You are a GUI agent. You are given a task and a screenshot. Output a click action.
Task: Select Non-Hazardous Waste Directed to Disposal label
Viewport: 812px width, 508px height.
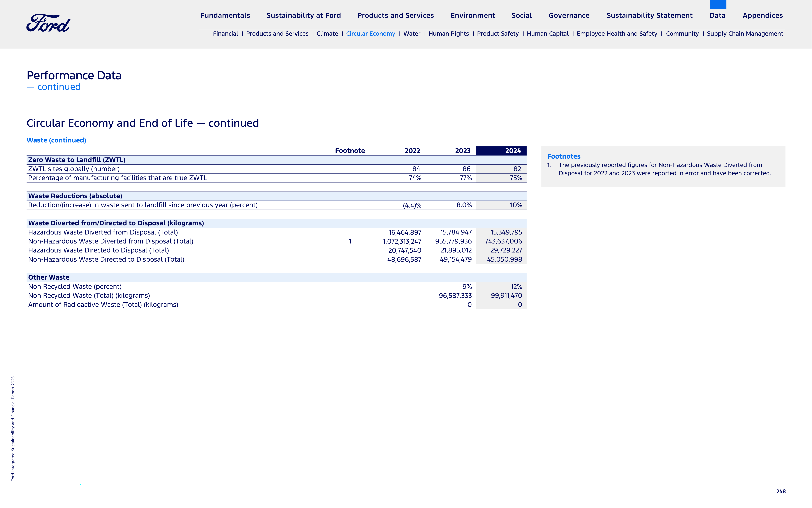click(106, 259)
